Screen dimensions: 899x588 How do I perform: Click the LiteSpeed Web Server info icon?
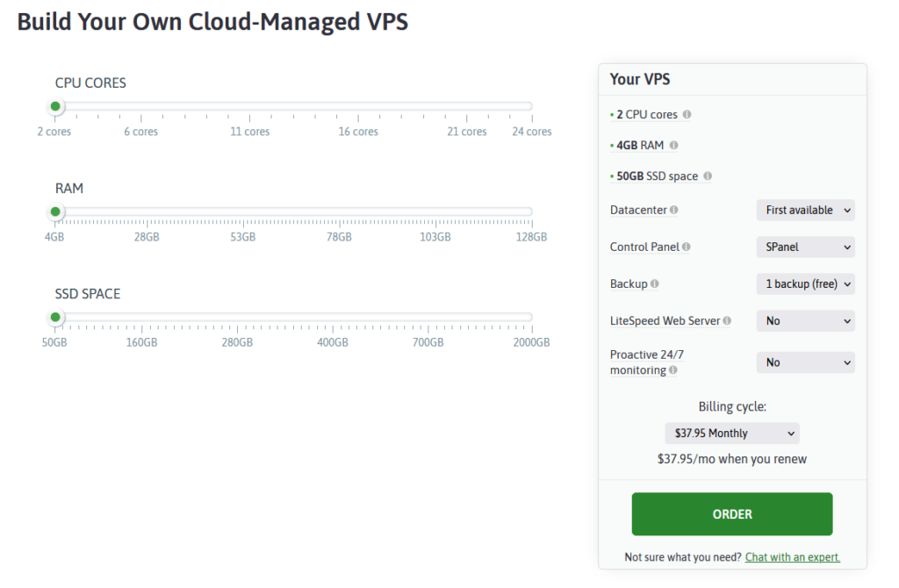point(726,320)
